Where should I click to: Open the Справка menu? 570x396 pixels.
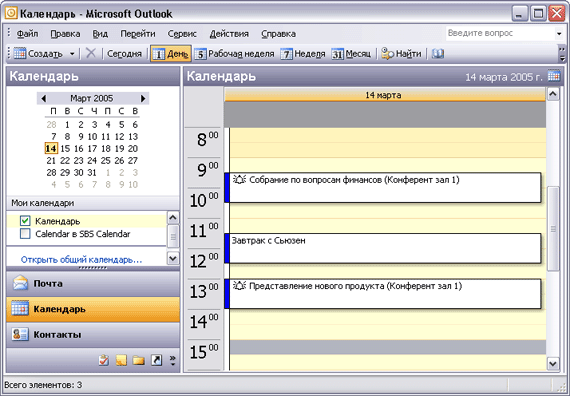click(x=278, y=34)
